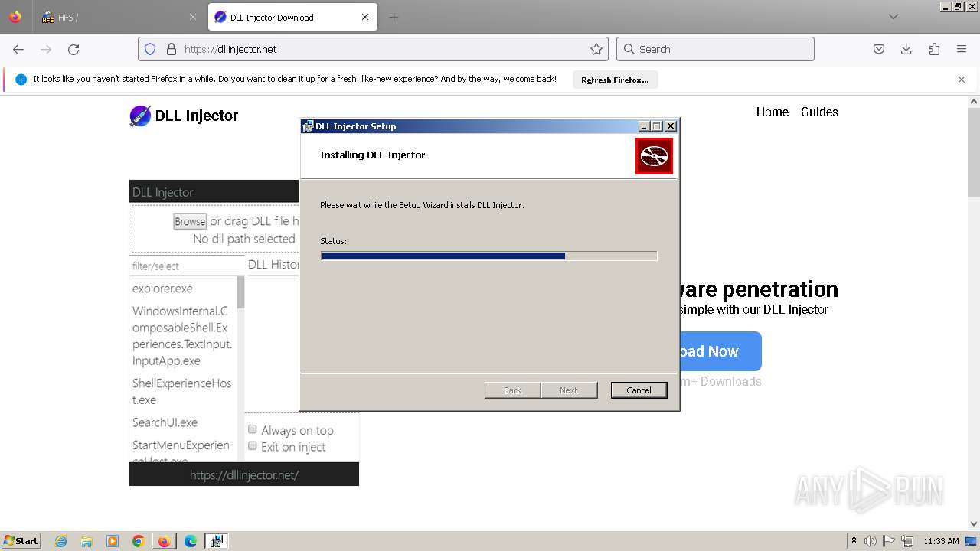The width and height of the screenshot is (980, 551).
Task: Enable the Always on top checkbox
Action: [x=253, y=429]
